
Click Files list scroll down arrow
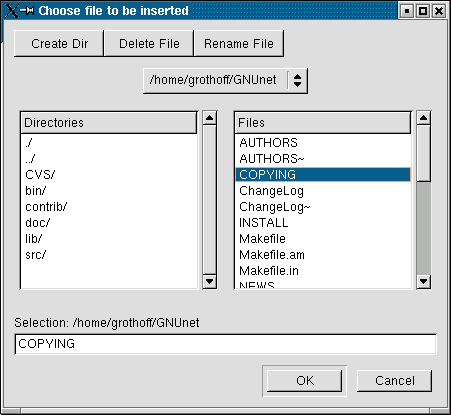(x=424, y=282)
